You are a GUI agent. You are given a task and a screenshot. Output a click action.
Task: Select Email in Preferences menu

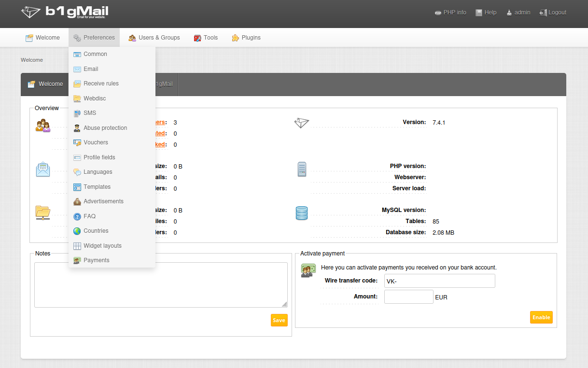pos(91,69)
